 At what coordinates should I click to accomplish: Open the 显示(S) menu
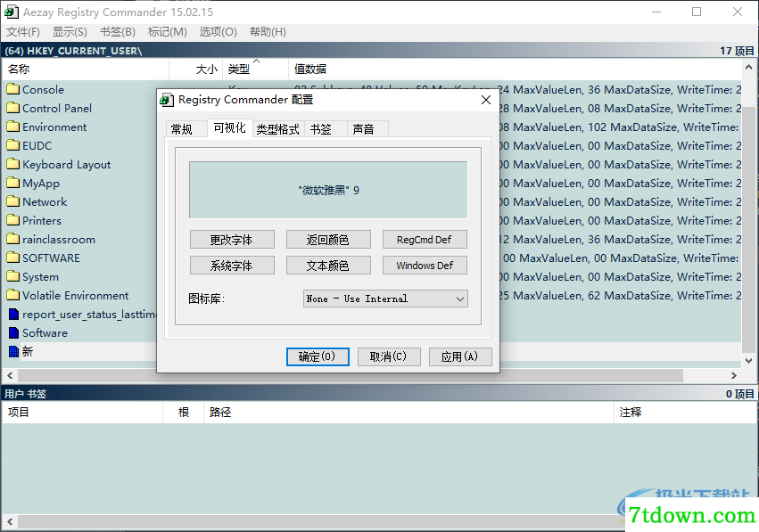tap(70, 32)
